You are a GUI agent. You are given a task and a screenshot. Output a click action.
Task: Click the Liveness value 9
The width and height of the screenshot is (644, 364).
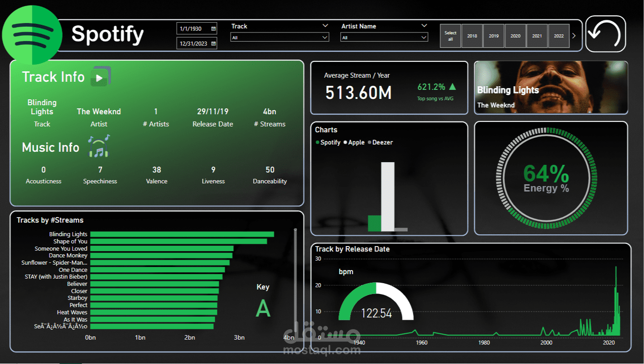pyautogui.click(x=213, y=170)
